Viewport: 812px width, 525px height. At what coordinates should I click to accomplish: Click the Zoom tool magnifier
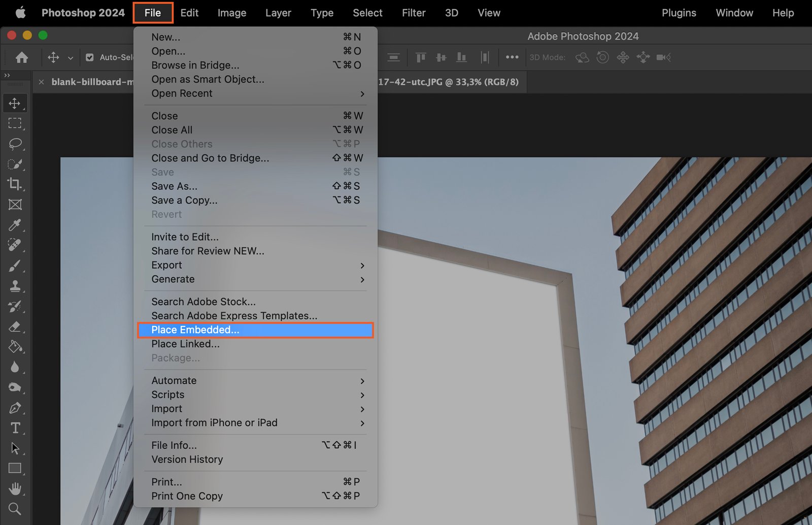15,509
